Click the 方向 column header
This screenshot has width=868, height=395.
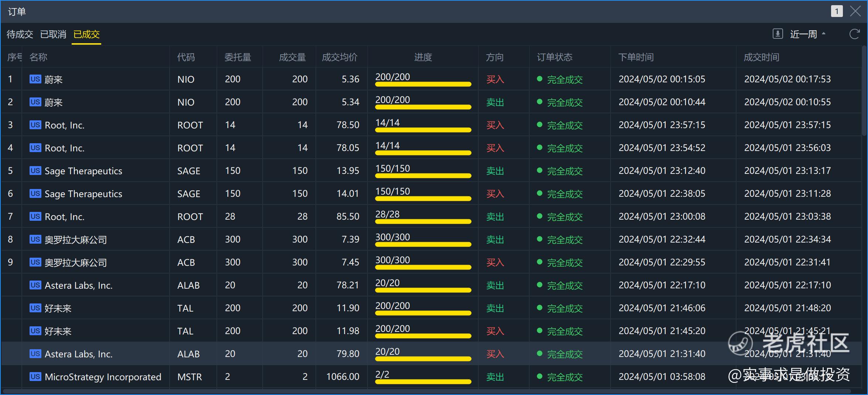point(495,57)
